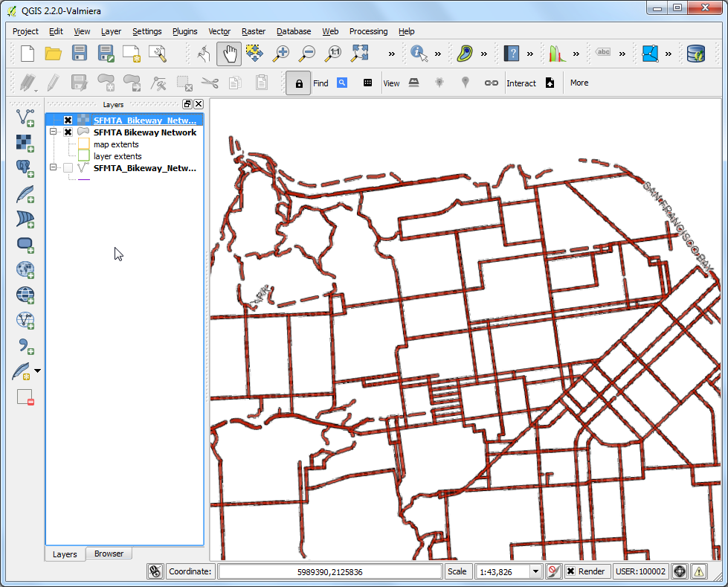Screen dimensions: 728x587
Task: Open the New Shapefile Layer dropdown arrow
Action: (38, 371)
